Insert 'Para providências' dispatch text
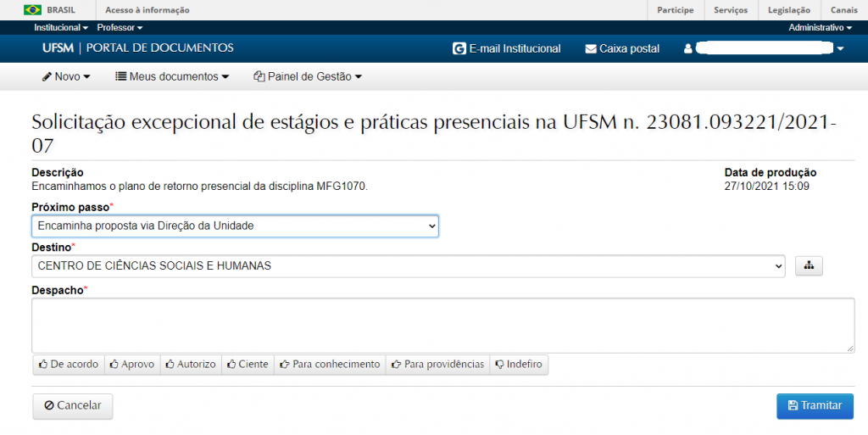Image resolution: width=868 pixels, height=435 pixels. [437, 365]
